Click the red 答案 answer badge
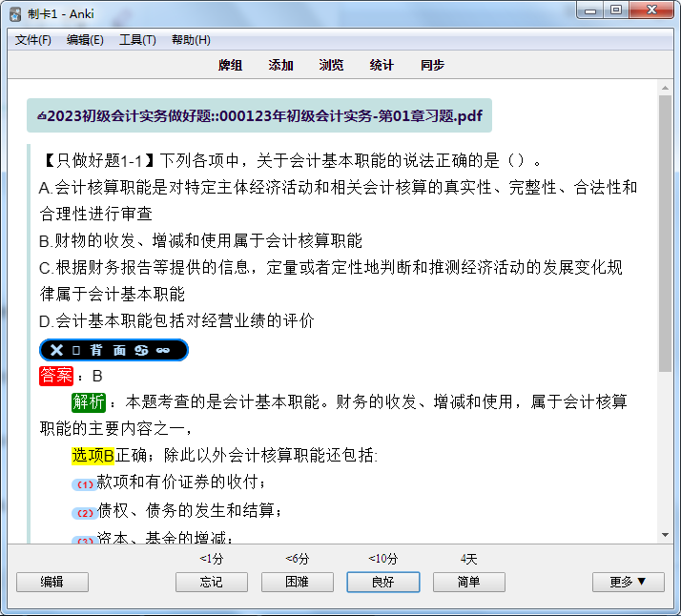 (56, 376)
